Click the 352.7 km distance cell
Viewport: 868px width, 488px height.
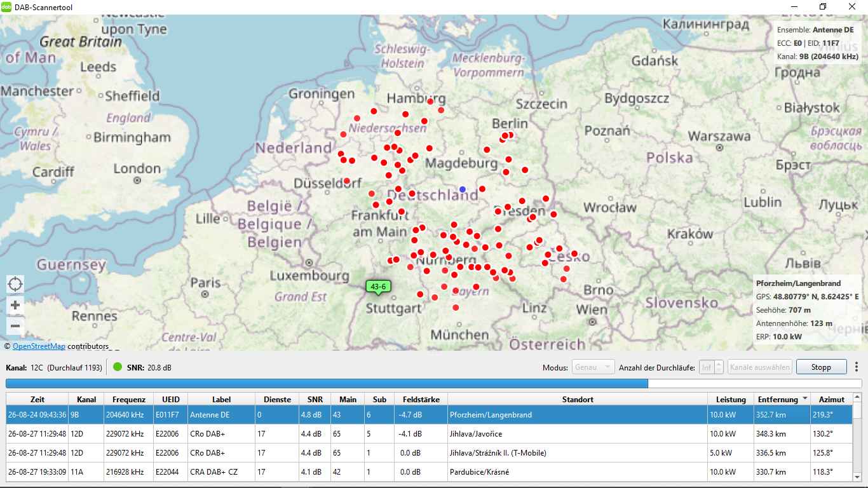[x=782, y=415]
